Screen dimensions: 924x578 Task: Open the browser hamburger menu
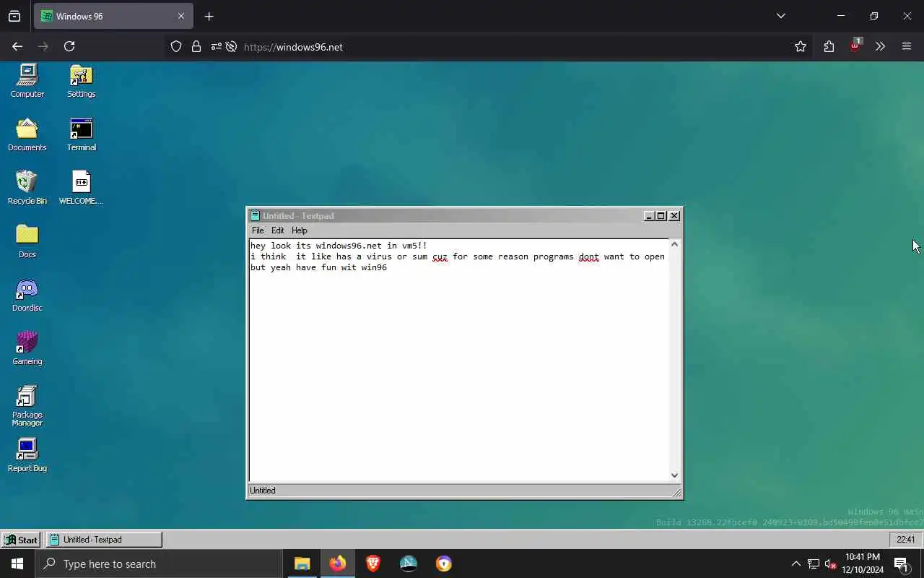907,46
